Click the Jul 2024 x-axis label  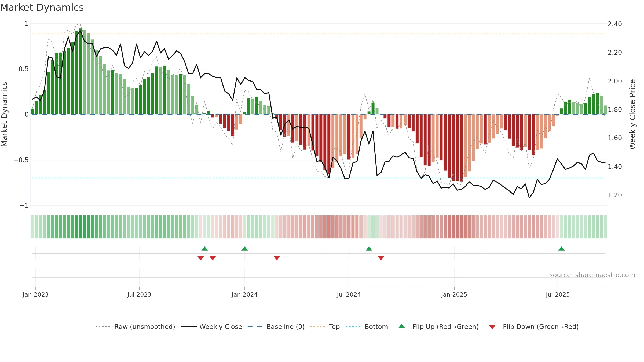pyautogui.click(x=349, y=294)
